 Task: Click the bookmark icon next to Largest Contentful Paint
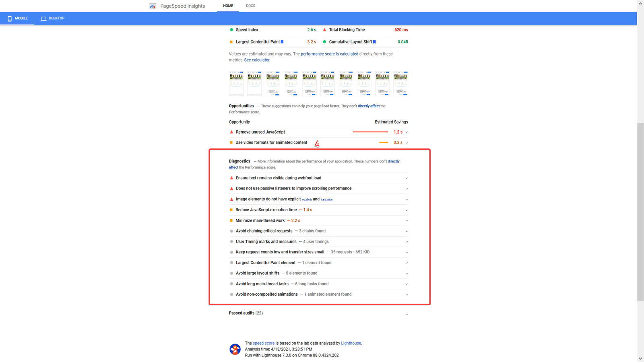[x=282, y=42]
